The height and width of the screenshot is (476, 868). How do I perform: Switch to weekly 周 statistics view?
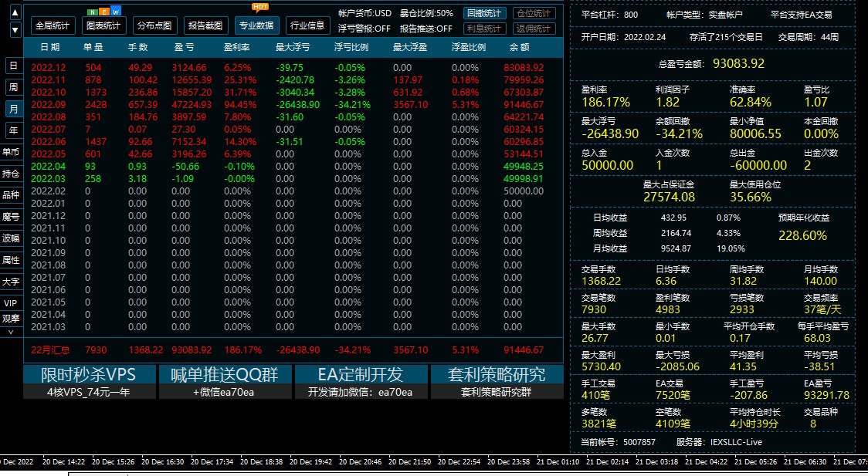14,87
